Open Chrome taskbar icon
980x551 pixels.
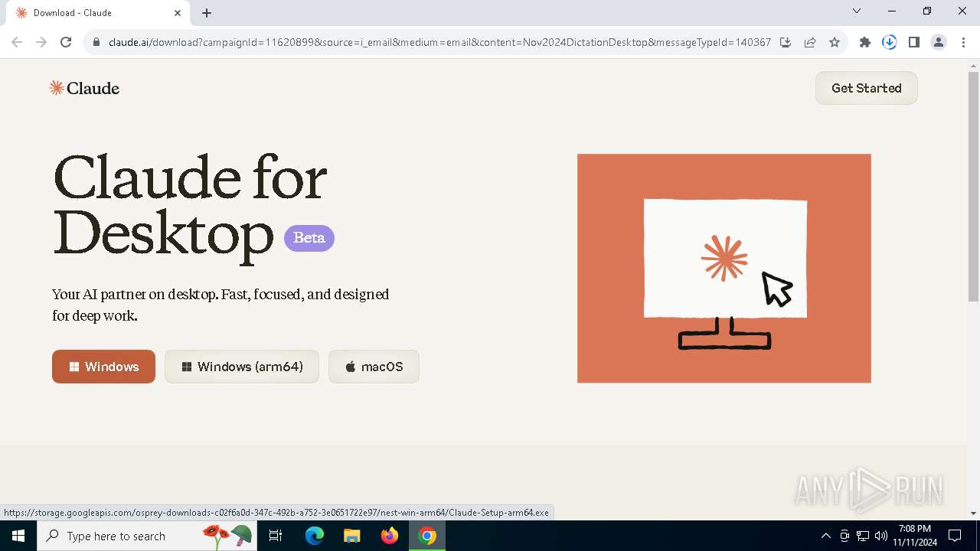tap(427, 536)
